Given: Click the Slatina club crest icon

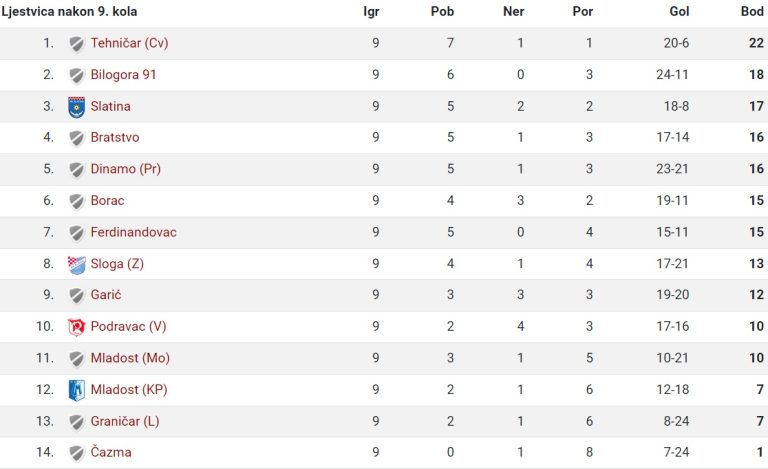Looking at the screenshot, I should 76,107.
